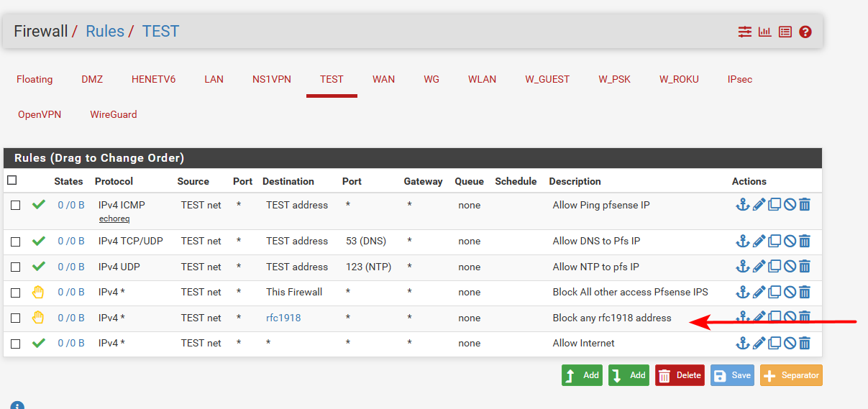Disable the Allow Internet rule
The height and width of the screenshot is (409, 868).
[x=790, y=343]
